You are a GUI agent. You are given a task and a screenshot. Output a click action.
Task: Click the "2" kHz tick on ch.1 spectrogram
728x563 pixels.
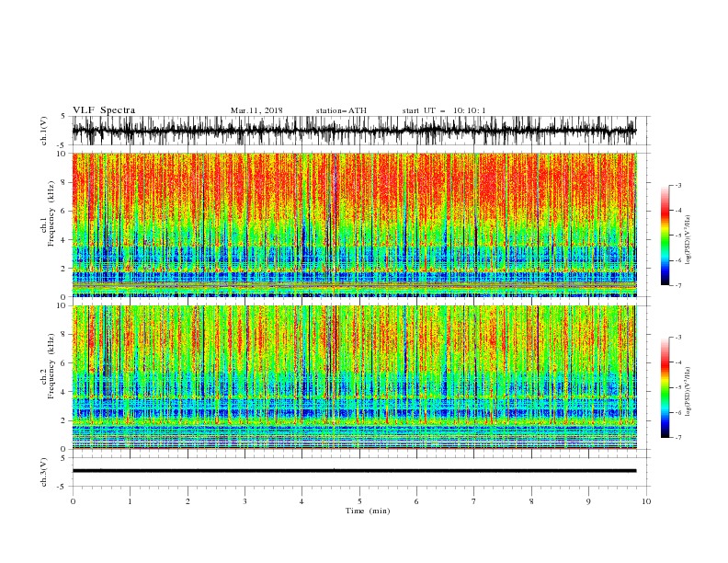[x=65, y=269]
